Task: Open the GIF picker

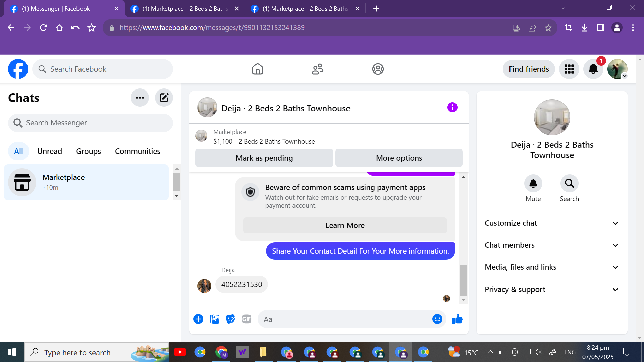Action: [247, 319]
